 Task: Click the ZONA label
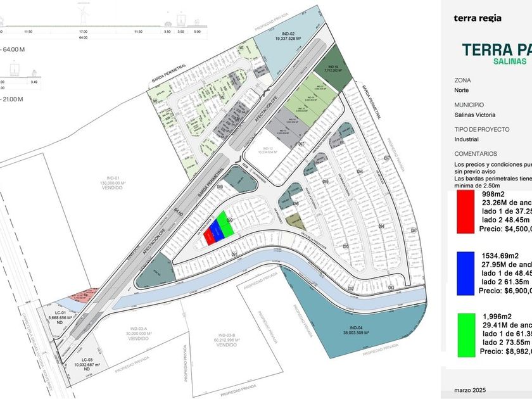(462, 80)
